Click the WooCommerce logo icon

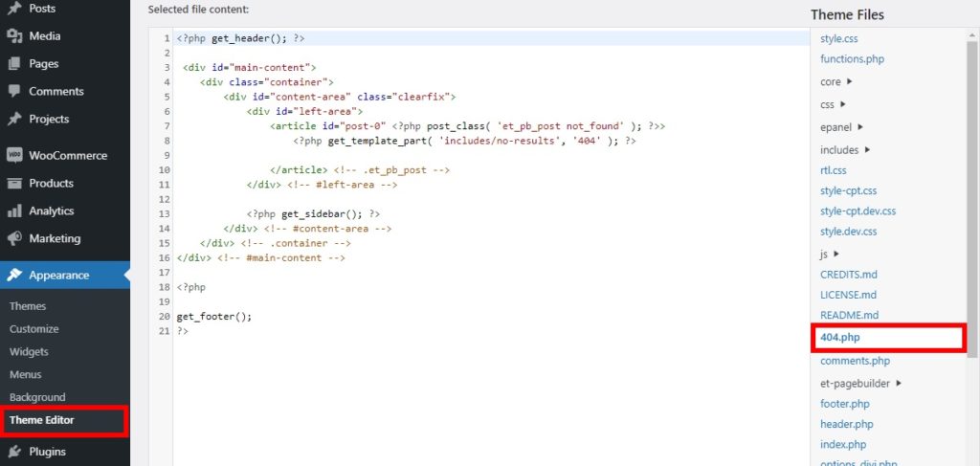(14, 156)
